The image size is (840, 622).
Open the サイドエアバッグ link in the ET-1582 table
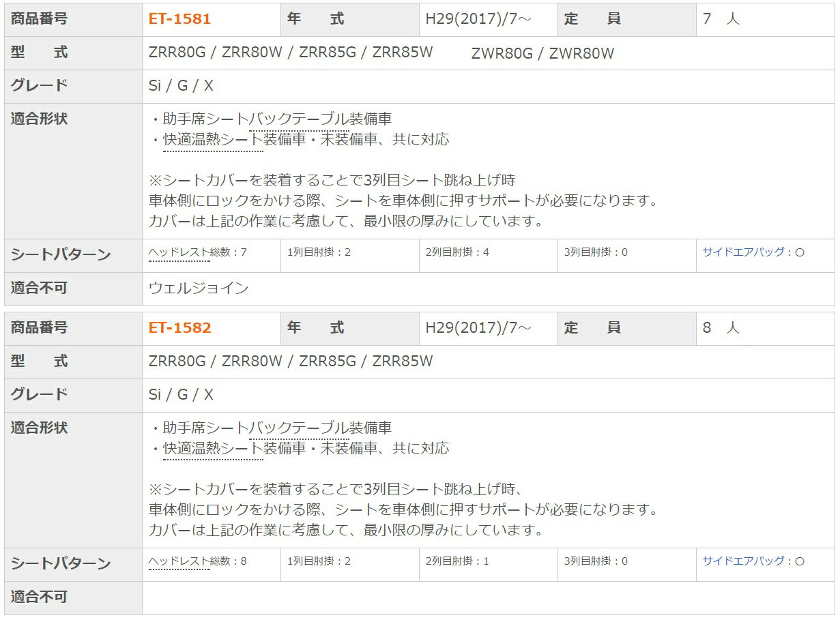tap(744, 561)
